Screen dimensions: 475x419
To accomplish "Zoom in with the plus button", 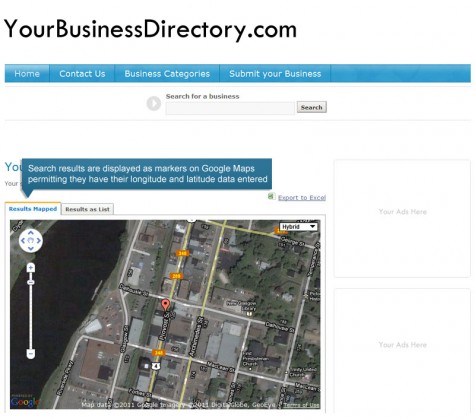I will 31,267.
